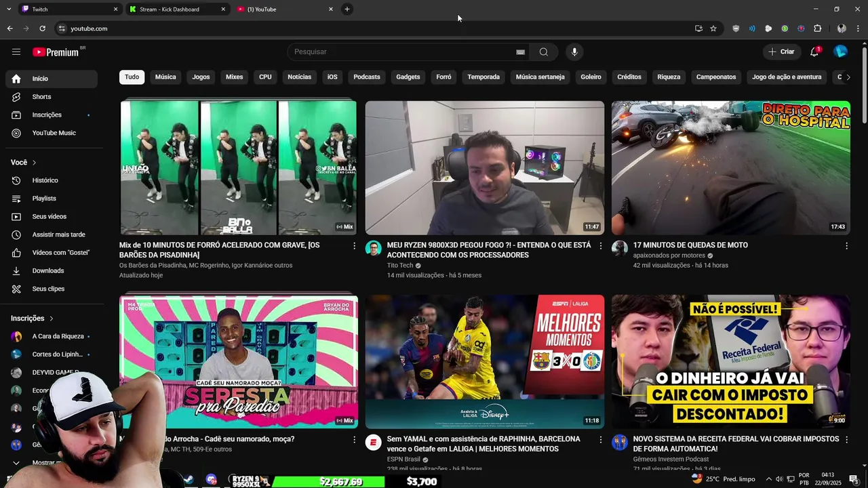
Task: Expand the Você section chevron
Action: point(34,163)
